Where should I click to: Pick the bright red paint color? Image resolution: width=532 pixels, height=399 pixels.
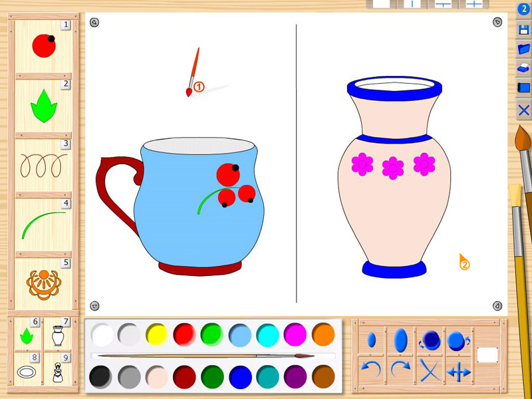click(184, 334)
